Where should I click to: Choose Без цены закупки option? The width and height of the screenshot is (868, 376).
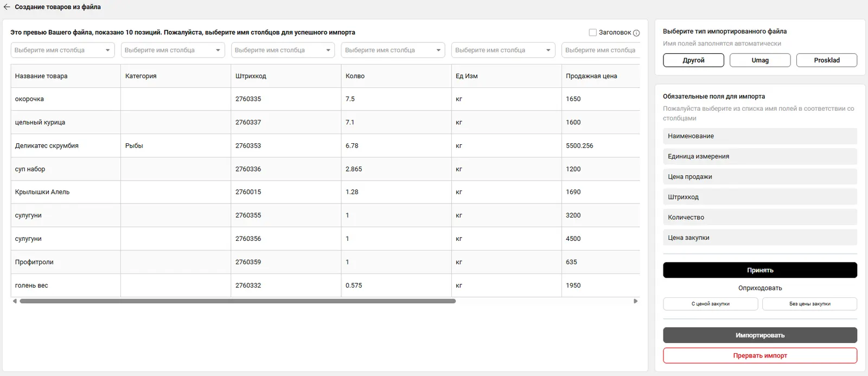809,304
